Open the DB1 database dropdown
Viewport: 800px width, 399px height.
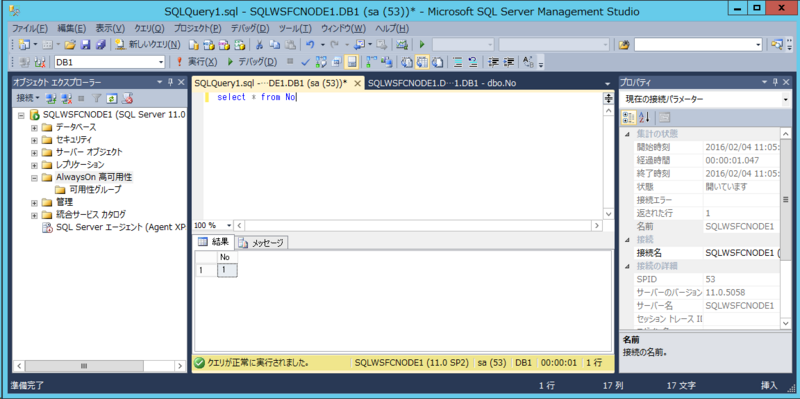[x=161, y=62]
